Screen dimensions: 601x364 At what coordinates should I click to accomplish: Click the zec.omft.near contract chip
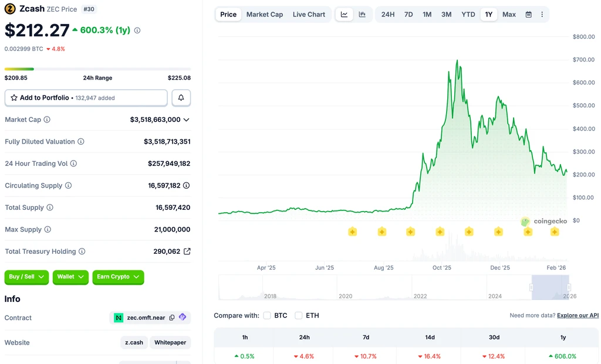150,318
